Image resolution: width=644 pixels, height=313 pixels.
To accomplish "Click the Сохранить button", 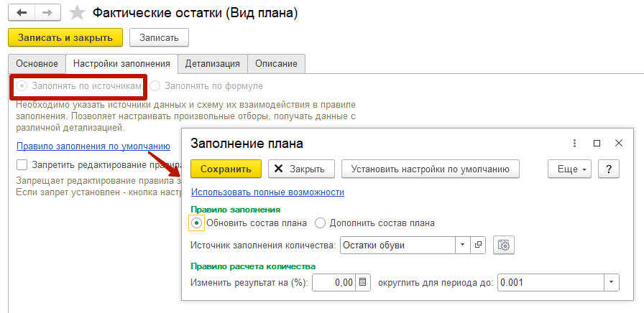I will (226, 169).
